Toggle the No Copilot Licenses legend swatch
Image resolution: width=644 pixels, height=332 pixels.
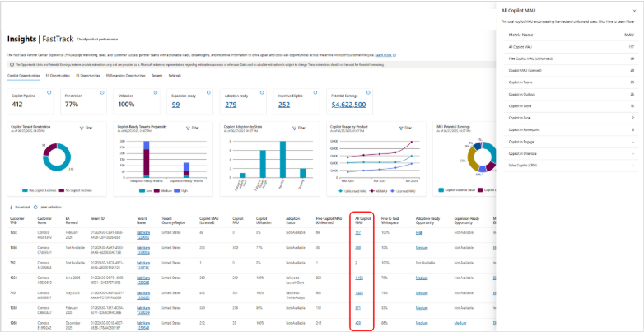tap(62, 190)
